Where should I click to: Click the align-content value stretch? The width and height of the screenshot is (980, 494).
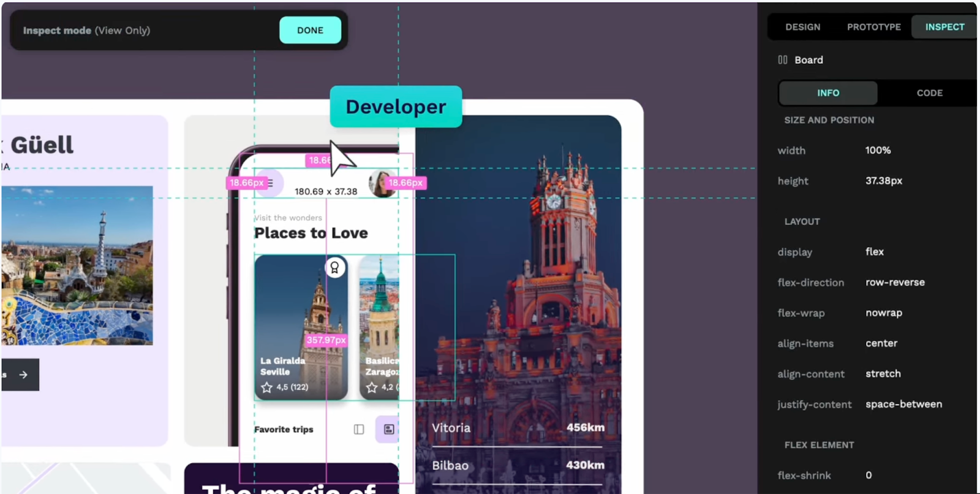(x=883, y=374)
